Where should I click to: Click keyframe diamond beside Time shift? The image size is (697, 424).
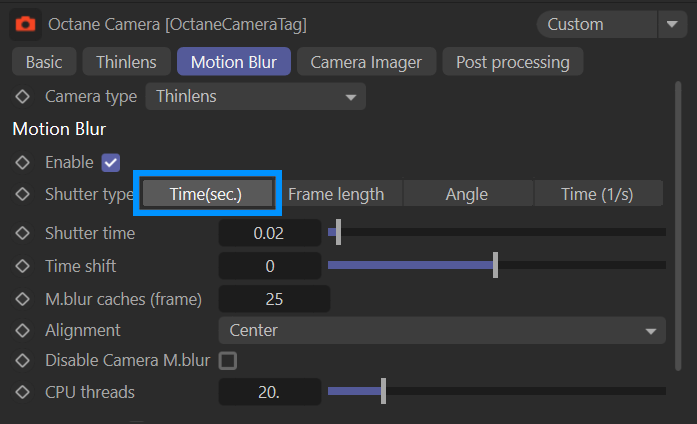pyautogui.click(x=22, y=266)
